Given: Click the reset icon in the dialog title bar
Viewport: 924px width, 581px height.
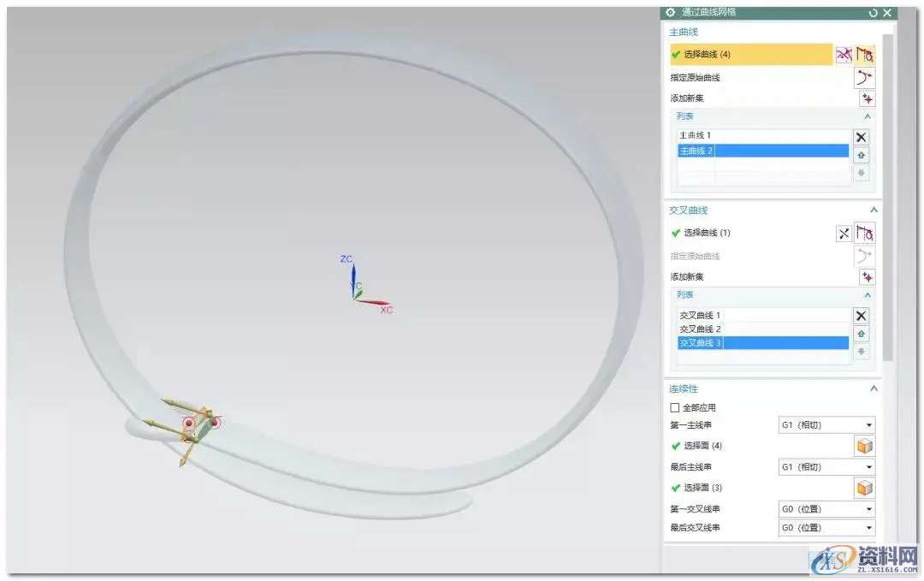Looking at the screenshot, I should [x=873, y=13].
